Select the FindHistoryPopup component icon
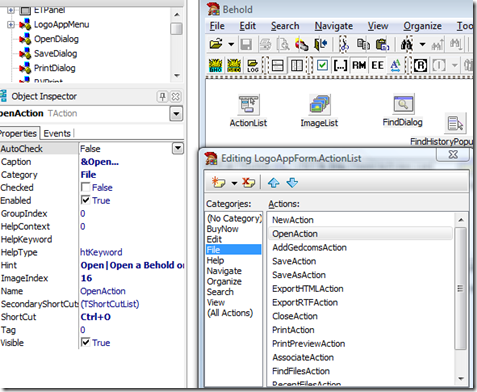477x392 pixels. 455,123
